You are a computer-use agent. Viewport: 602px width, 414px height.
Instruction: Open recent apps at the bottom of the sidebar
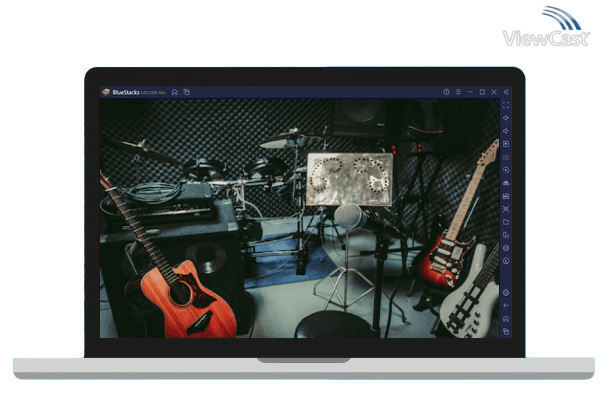506,331
